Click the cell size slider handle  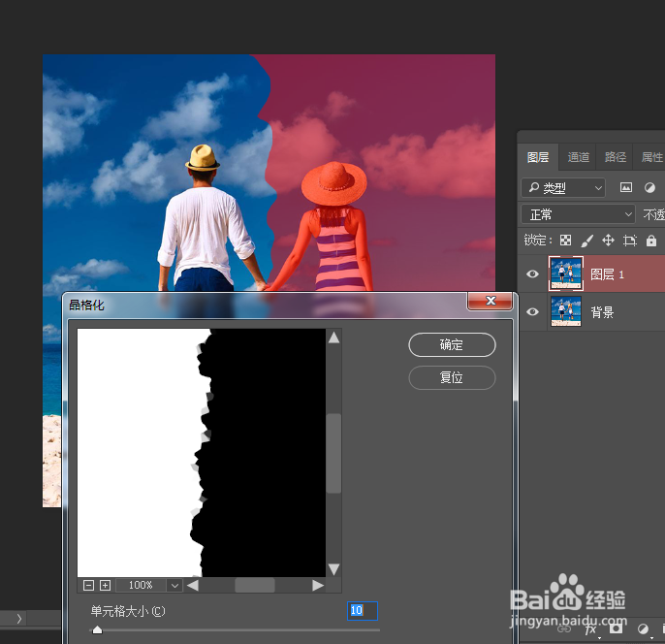[97, 629]
